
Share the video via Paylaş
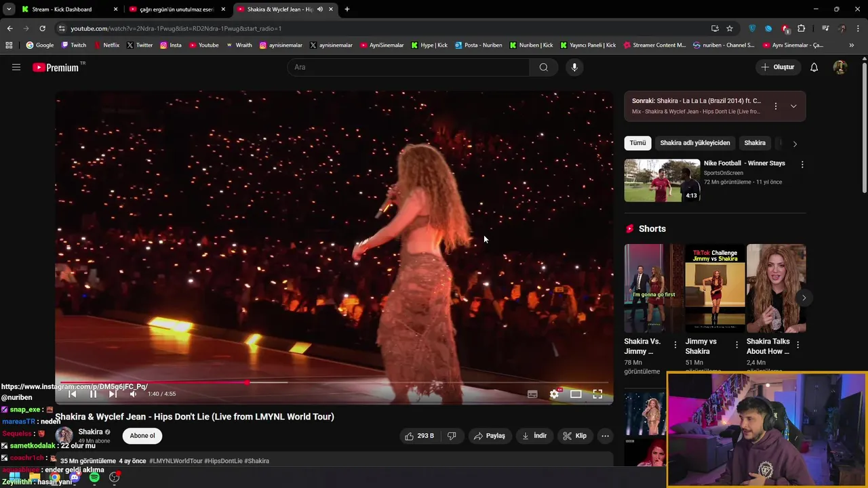(489, 436)
